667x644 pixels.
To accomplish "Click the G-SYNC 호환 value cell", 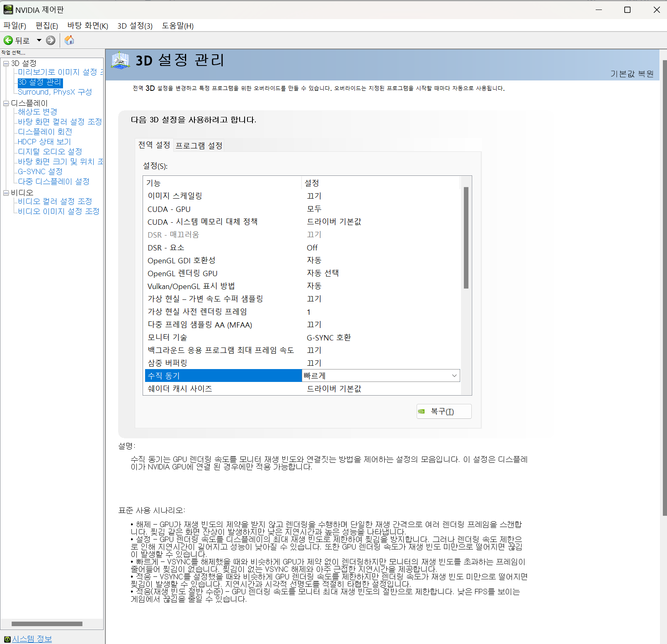I will tap(329, 338).
